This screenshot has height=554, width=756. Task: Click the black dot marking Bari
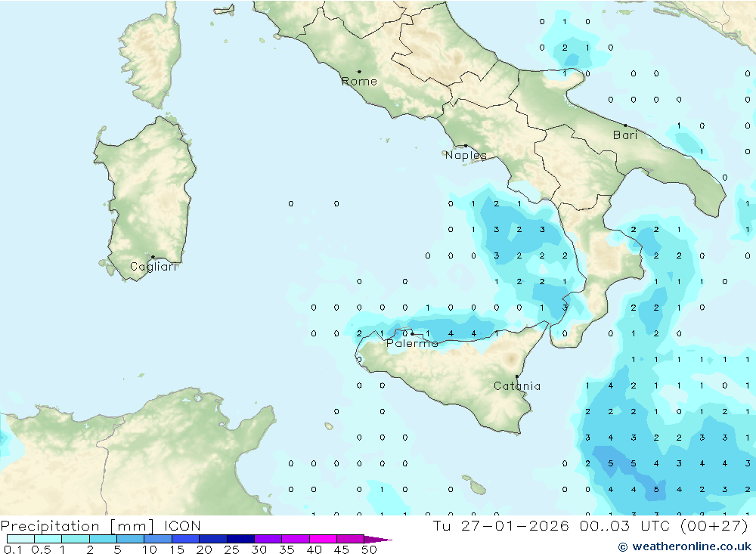tap(625, 125)
